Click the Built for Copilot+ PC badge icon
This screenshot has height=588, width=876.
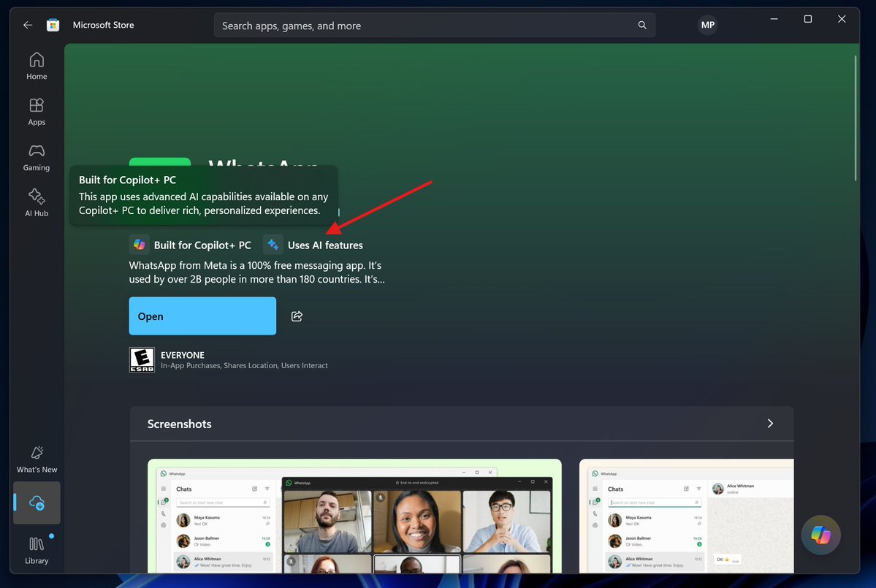click(139, 245)
